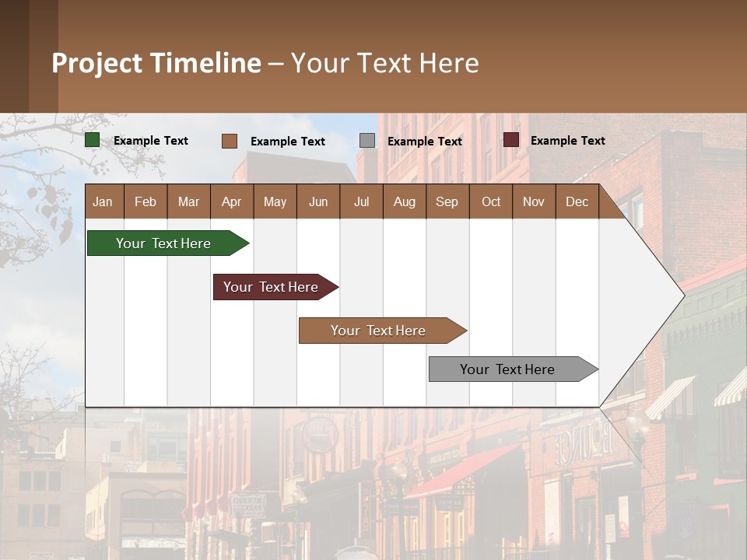
Task: Click the May month header cell
Action: pos(275,201)
